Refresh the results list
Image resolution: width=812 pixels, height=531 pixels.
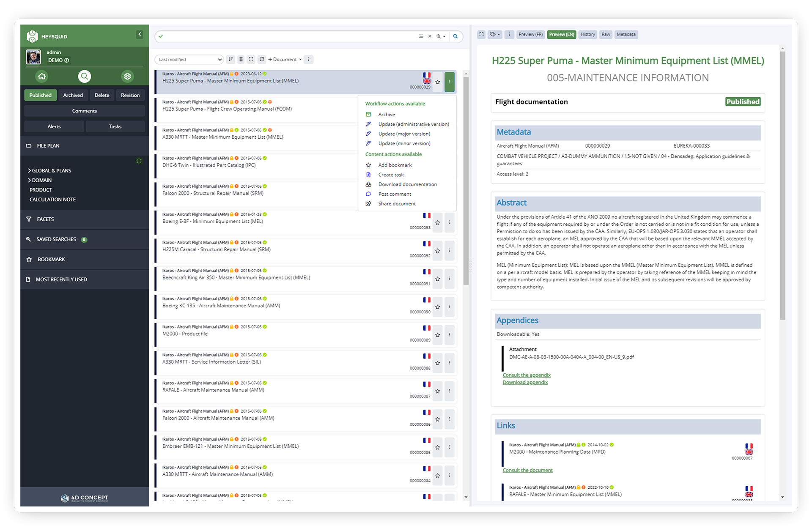coord(262,60)
